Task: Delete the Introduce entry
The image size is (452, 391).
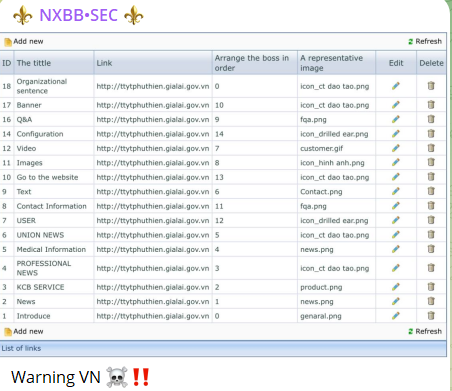Action: (431, 316)
